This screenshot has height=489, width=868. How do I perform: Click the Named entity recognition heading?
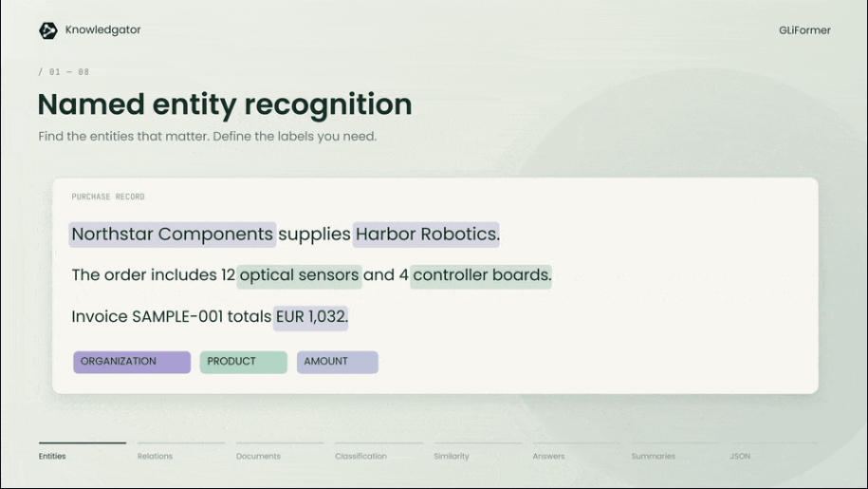(225, 104)
